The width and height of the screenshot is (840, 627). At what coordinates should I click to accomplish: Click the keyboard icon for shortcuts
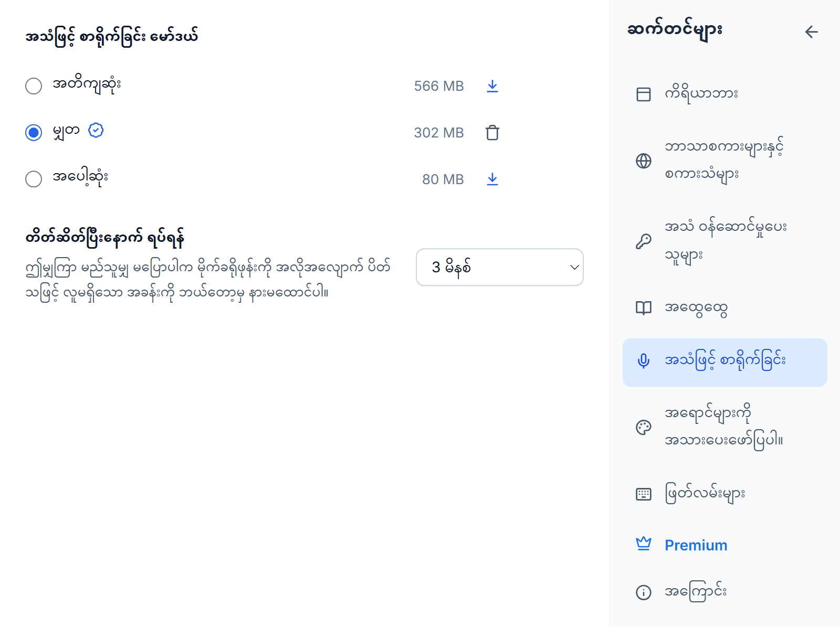643,494
